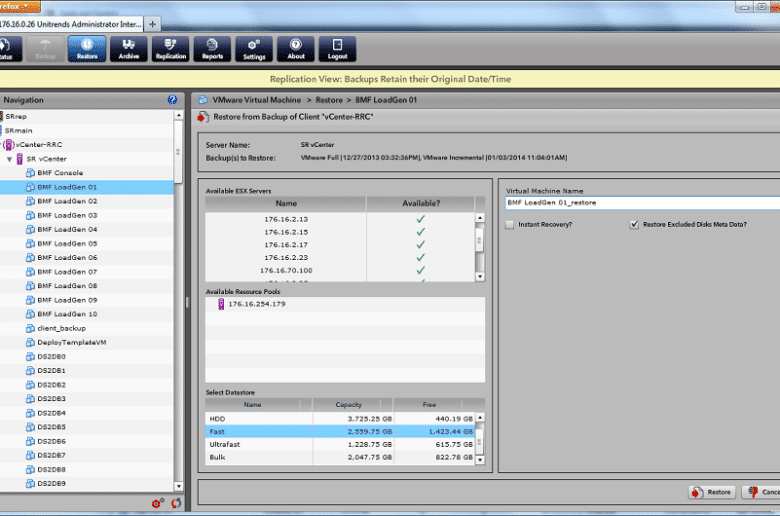This screenshot has width=780, height=516.
Task: Select the Bulk datastore row
Action: 340,457
